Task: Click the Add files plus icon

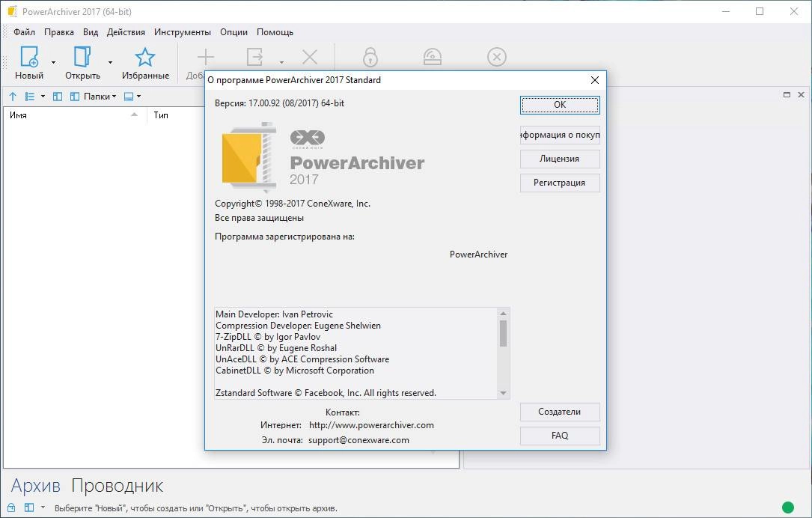Action: (x=206, y=57)
